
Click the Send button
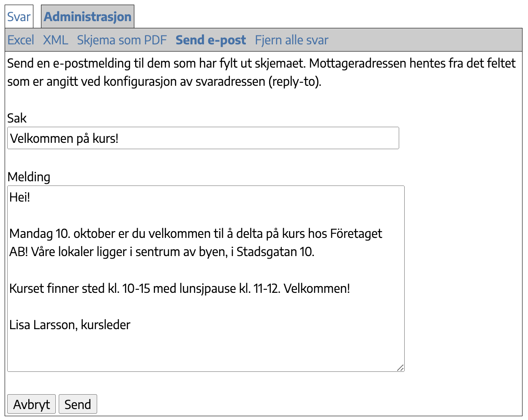pos(78,404)
